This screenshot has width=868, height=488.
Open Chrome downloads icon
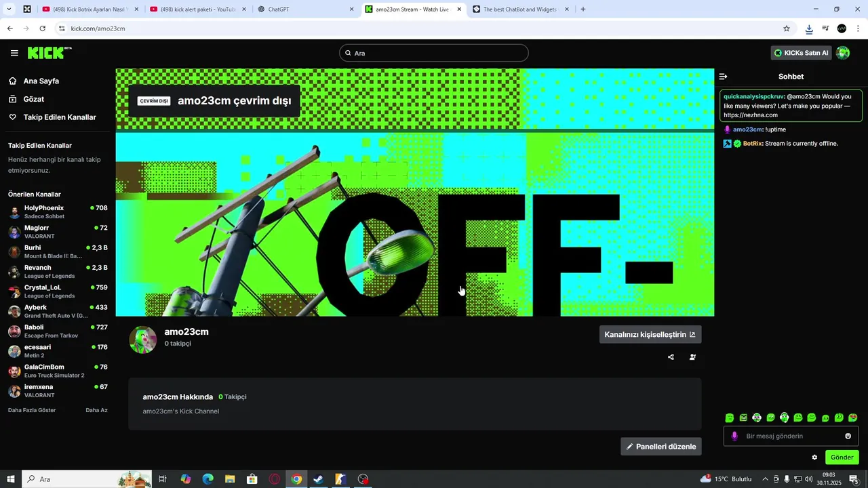[809, 28]
